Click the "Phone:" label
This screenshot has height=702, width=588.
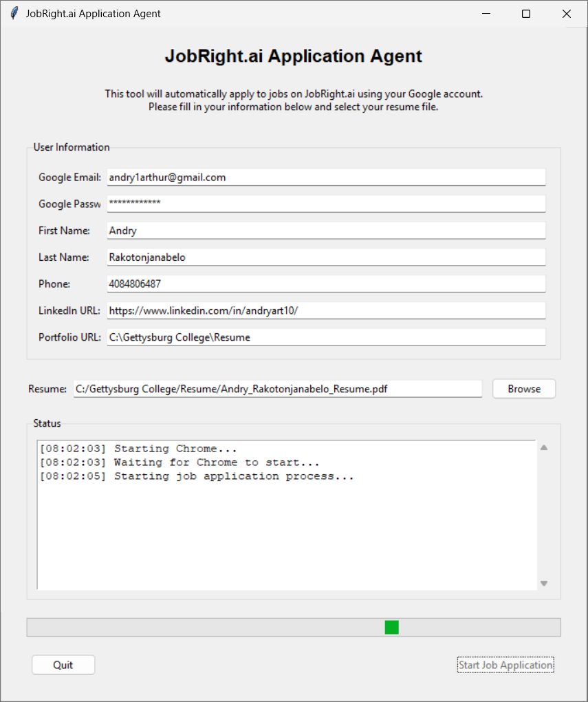[x=54, y=284]
